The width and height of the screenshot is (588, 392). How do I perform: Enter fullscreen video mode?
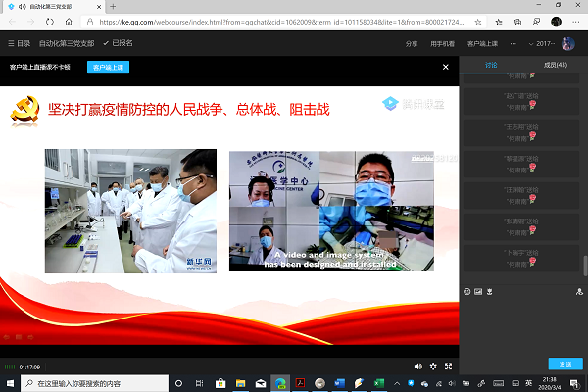pyautogui.click(x=449, y=366)
